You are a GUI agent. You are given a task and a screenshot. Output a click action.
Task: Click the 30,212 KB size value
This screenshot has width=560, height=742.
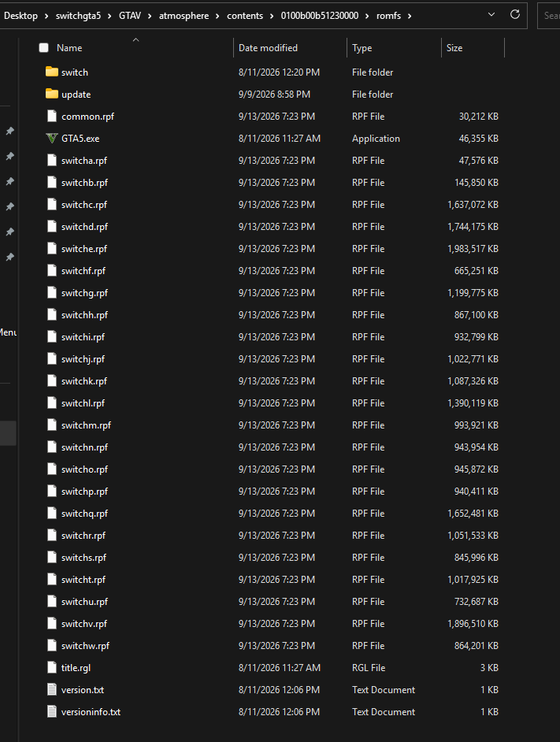tap(479, 116)
